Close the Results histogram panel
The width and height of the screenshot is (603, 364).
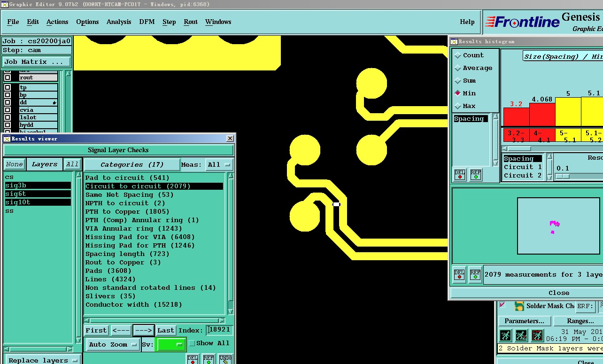tap(526, 293)
